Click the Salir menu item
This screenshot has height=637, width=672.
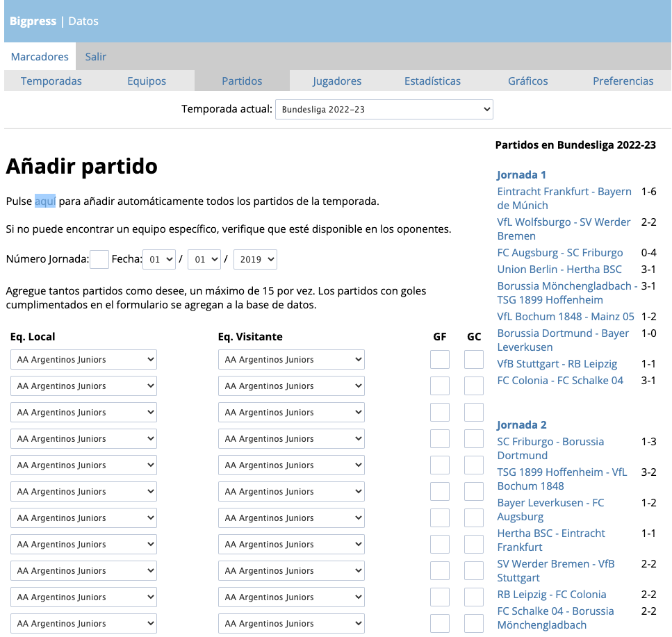tap(96, 57)
